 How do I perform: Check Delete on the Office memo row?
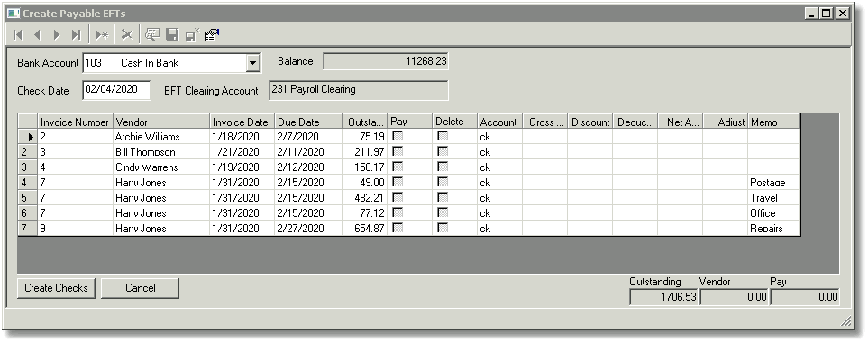443,212
